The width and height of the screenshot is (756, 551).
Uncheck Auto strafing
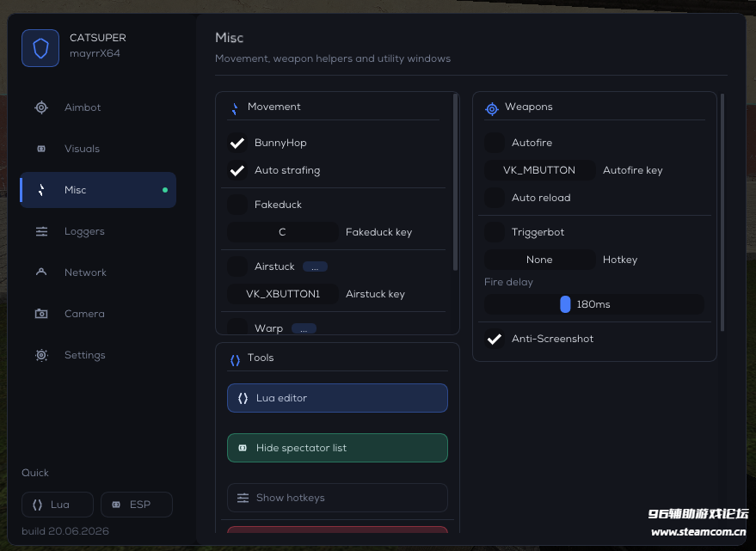tap(237, 170)
